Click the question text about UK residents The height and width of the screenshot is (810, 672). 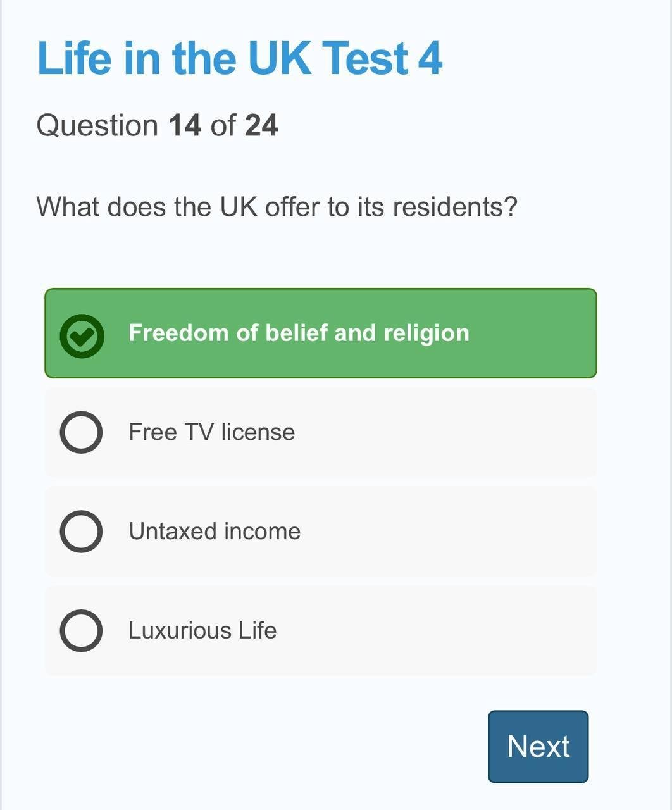click(x=277, y=207)
